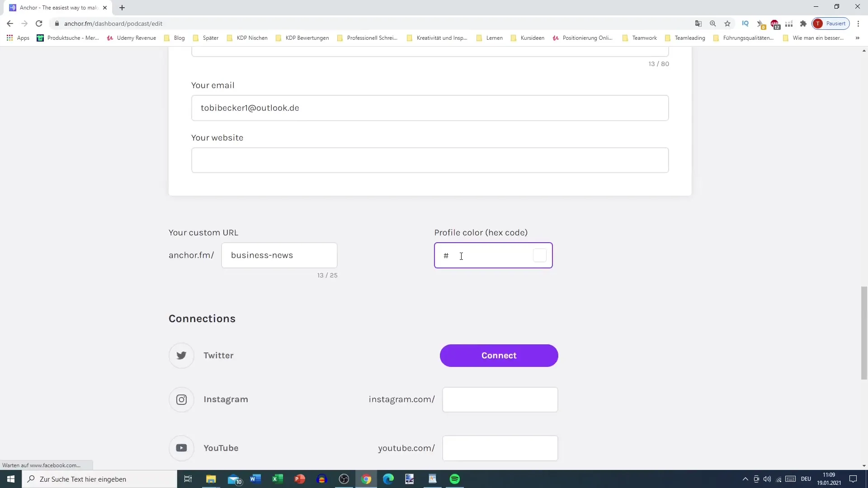
Task: Click the custom URL business-news field
Action: [x=279, y=255]
